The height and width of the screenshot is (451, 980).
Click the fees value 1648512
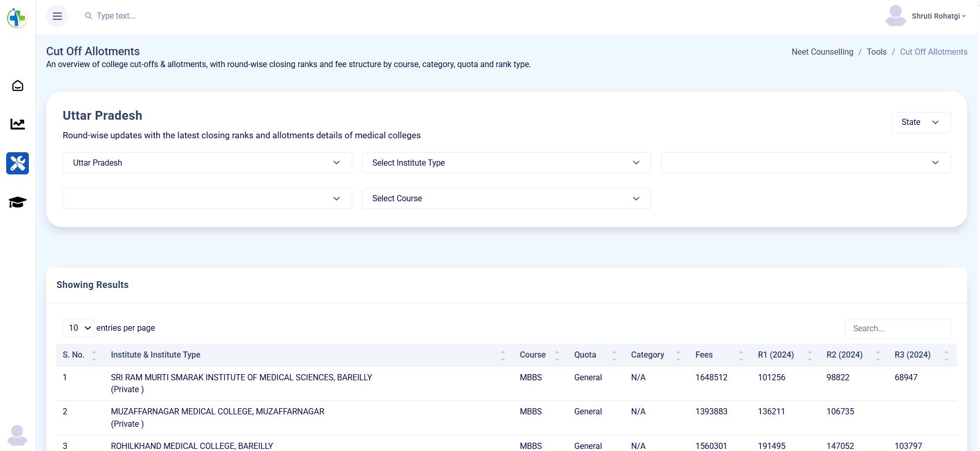point(711,377)
